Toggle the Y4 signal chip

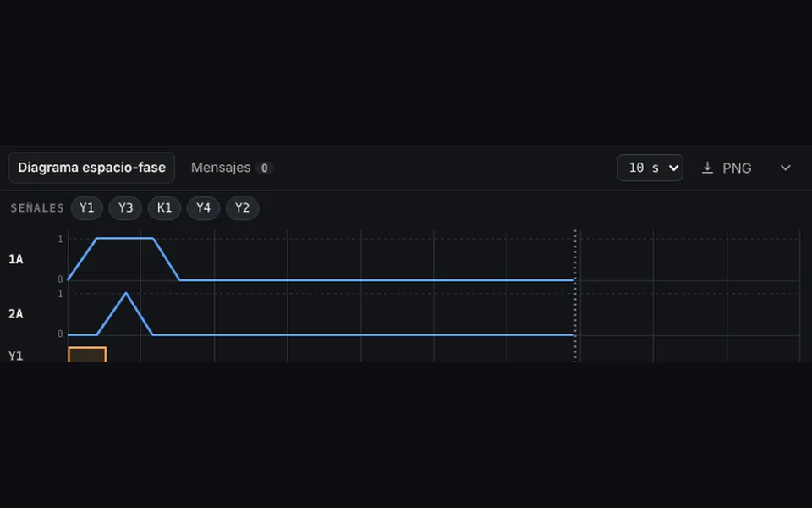[203, 208]
